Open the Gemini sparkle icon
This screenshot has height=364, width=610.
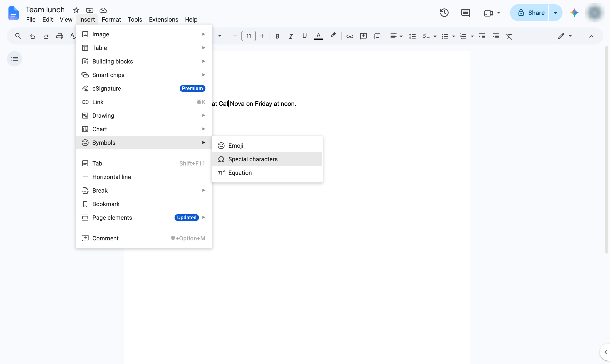tap(574, 13)
